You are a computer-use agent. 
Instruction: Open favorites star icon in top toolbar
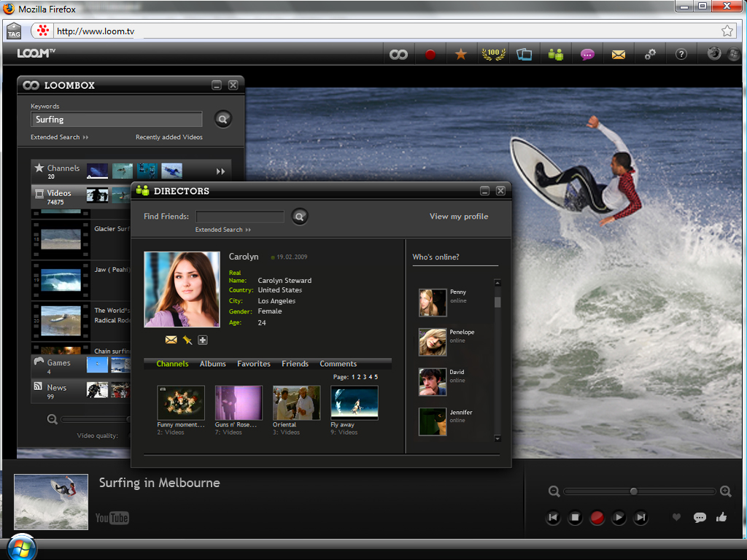point(461,55)
